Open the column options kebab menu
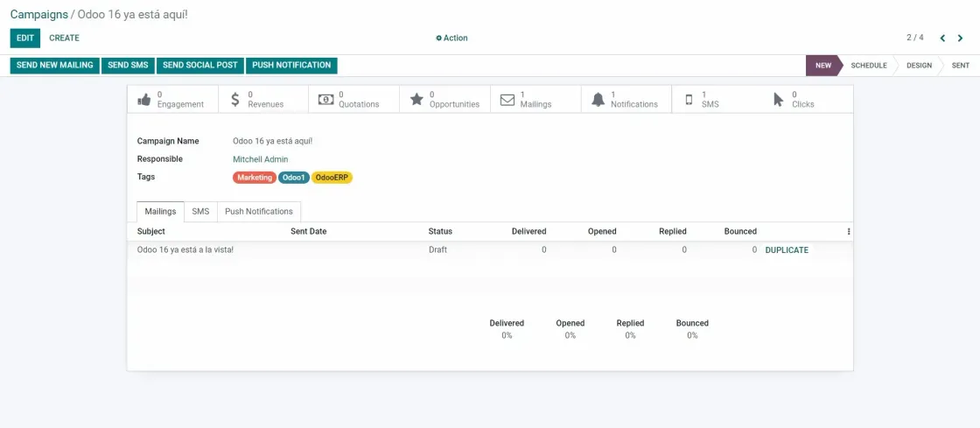 (849, 231)
